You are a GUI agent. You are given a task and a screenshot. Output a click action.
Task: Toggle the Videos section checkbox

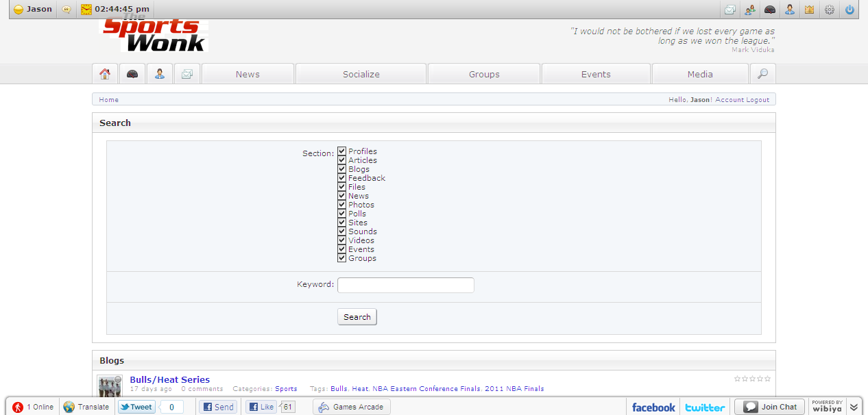pos(342,240)
